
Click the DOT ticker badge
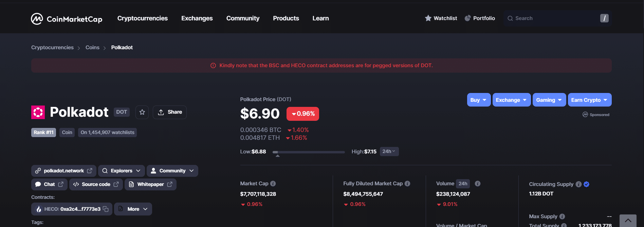(122, 112)
